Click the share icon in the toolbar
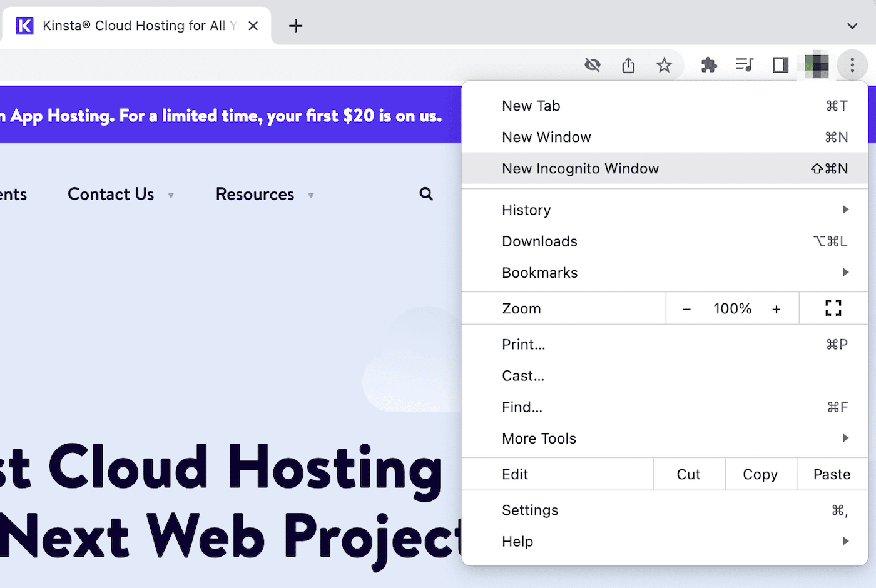 coord(628,64)
